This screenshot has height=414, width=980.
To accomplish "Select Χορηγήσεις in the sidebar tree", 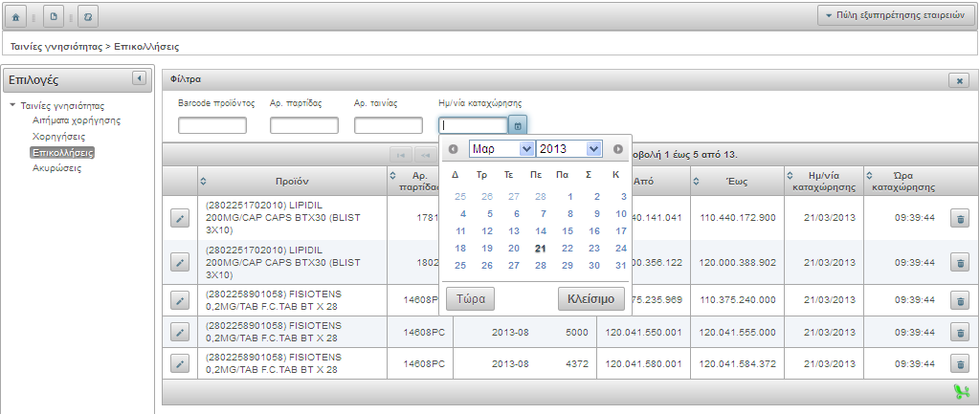I will (x=58, y=136).
